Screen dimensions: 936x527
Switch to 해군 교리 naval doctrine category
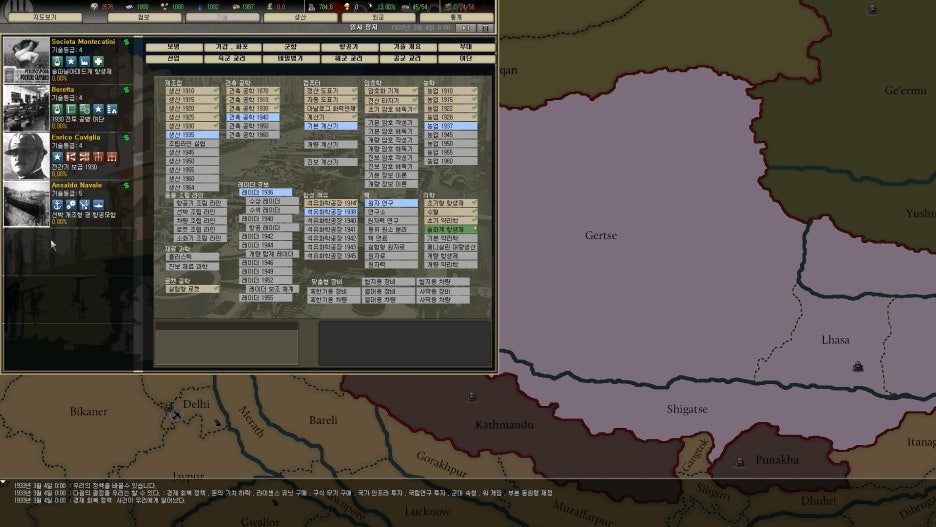coord(349,58)
